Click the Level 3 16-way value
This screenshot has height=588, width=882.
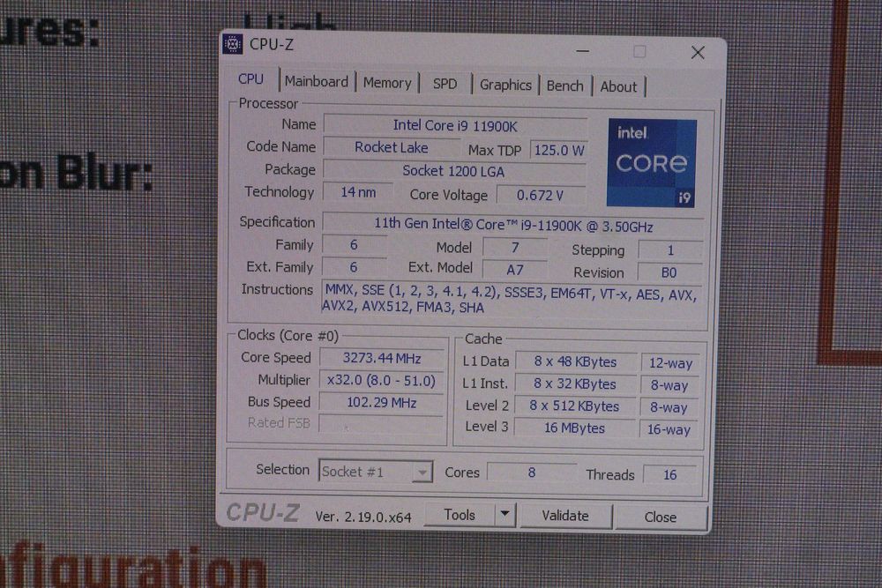click(x=669, y=430)
